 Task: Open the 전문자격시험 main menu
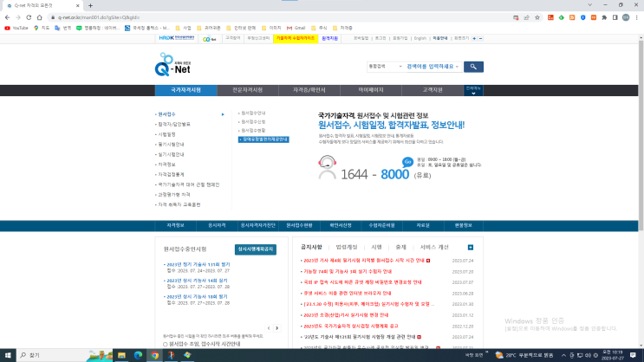point(247,90)
